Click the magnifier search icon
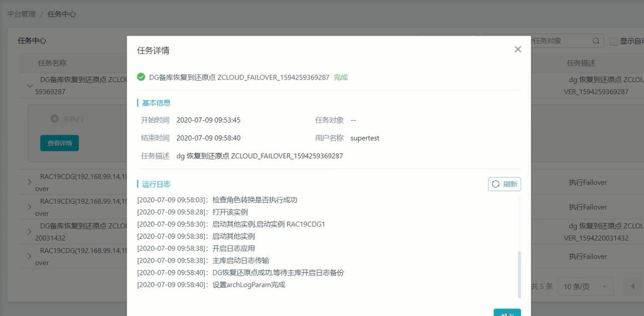This screenshot has height=316, width=644. (596, 40)
